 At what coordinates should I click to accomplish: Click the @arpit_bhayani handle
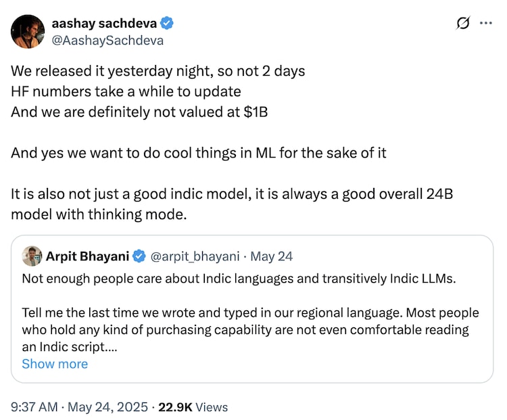pyautogui.click(x=195, y=256)
